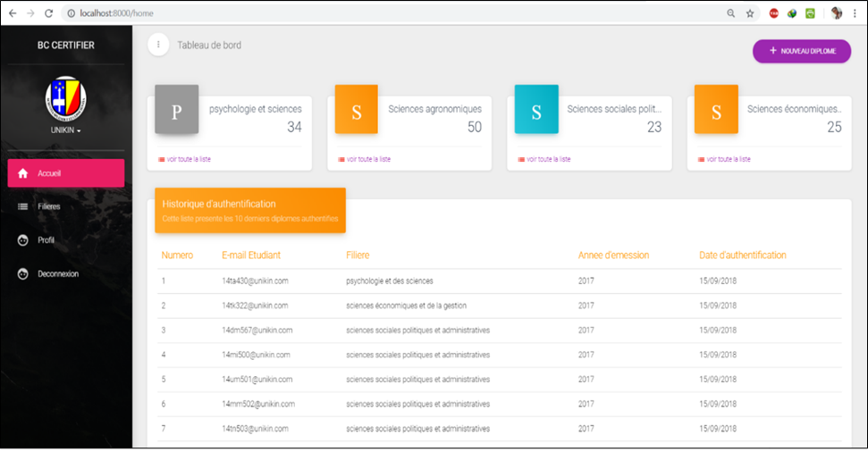Screen dimensions: 868x452
Task: Click the teal S Sciences sociales icon
Action: click(536, 111)
